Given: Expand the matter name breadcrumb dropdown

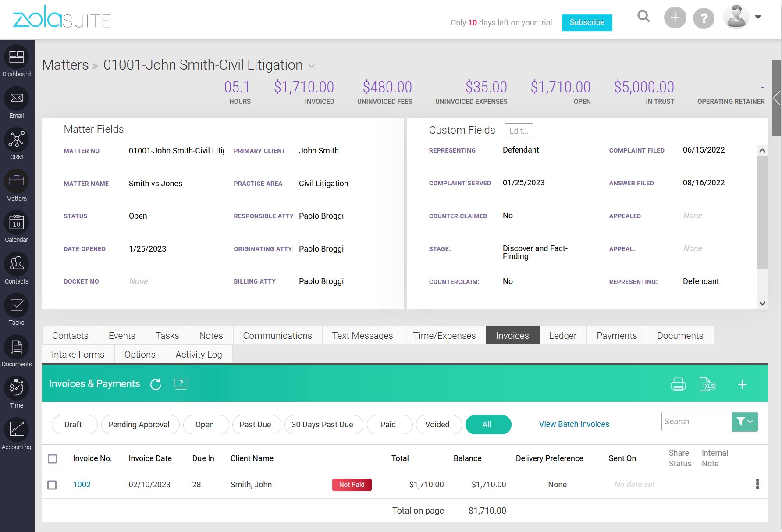Looking at the screenshot, I should 312,66.
